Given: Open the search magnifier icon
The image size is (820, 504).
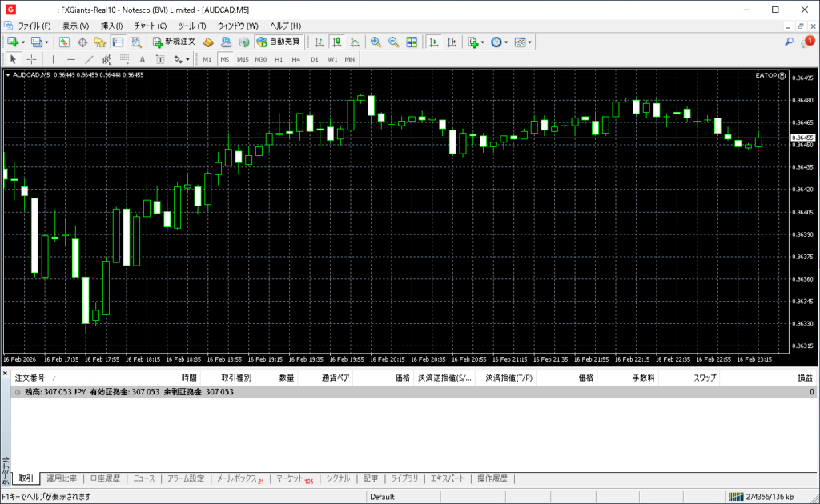Looking at the screenshot, I should tap(789, 42).
